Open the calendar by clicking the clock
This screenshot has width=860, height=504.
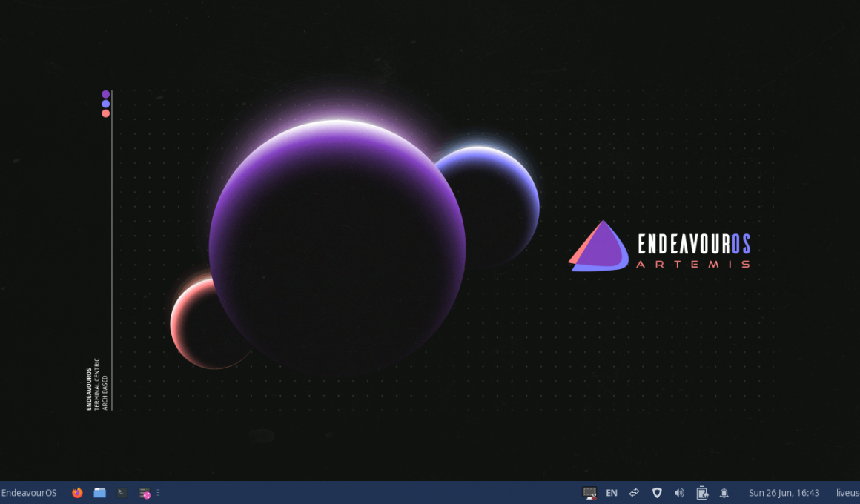coord(783,492)
